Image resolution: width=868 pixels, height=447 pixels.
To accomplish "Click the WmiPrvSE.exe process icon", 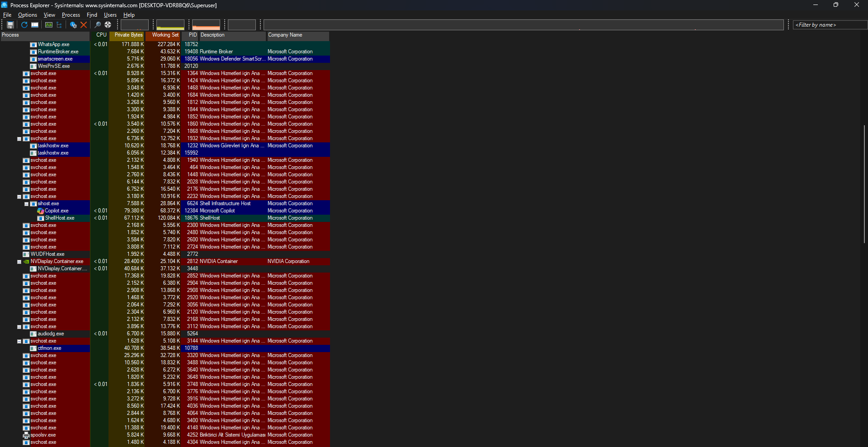I will click(x=33, y=66).
